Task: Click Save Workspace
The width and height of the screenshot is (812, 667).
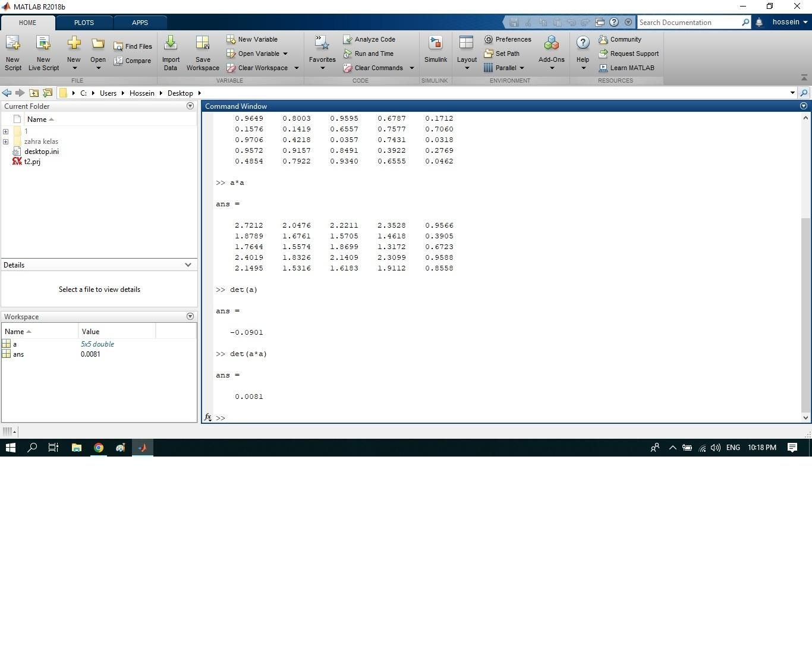Action: tap(203, 52)
